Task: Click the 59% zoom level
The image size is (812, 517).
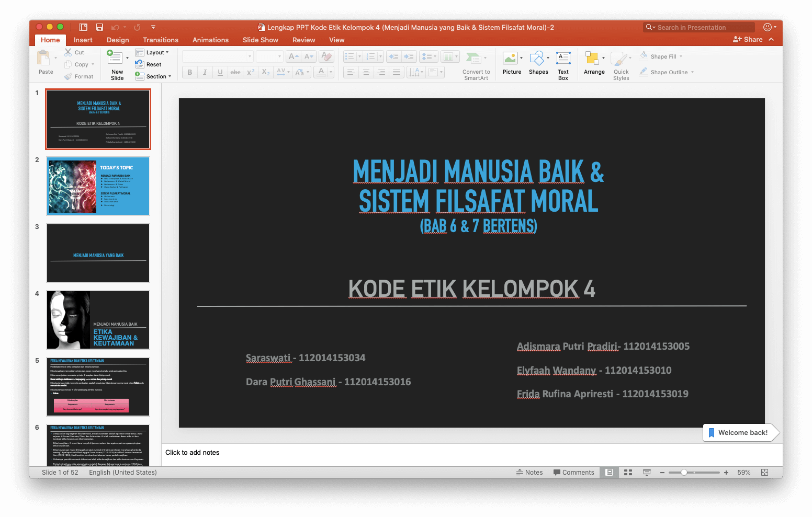Action: [744, 472]
